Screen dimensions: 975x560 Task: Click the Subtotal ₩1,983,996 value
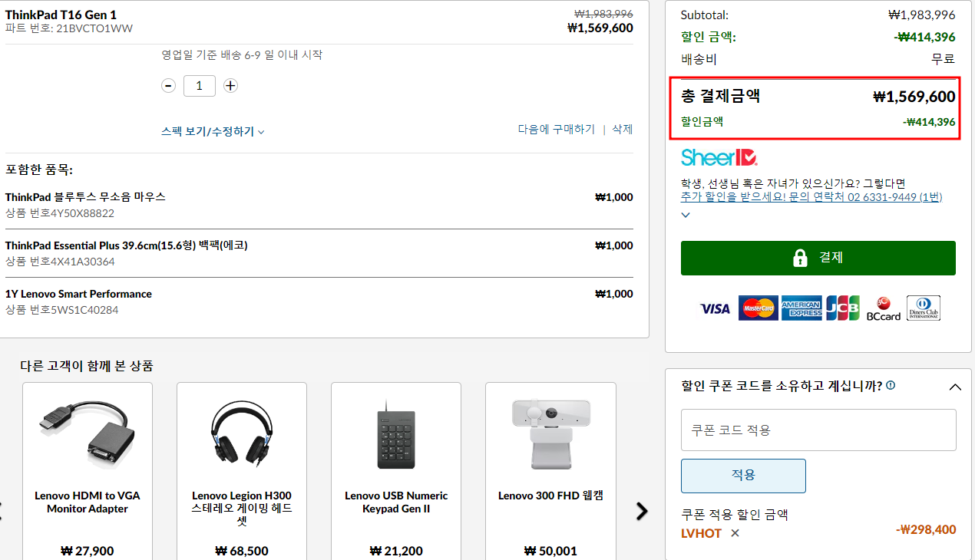tap(922, 15)
